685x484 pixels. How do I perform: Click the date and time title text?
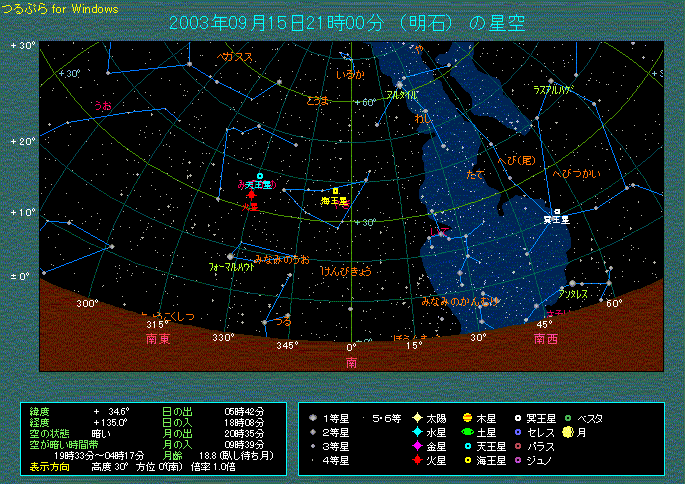[347, 23]
